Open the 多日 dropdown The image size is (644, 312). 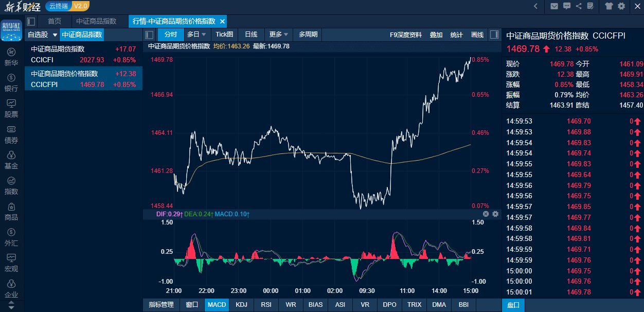pyautogui.click(x=196, y=34)
